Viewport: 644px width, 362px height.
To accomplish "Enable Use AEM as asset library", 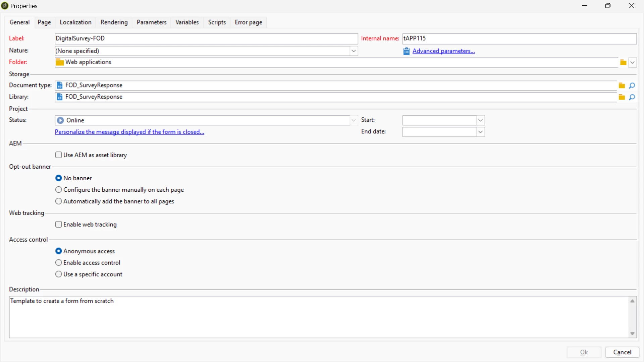I will (59, 155).
